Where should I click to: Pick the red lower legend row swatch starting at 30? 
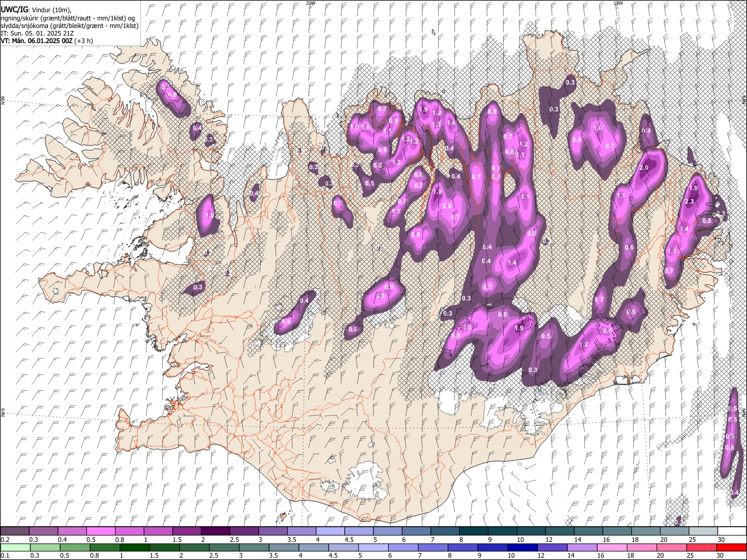731,547
